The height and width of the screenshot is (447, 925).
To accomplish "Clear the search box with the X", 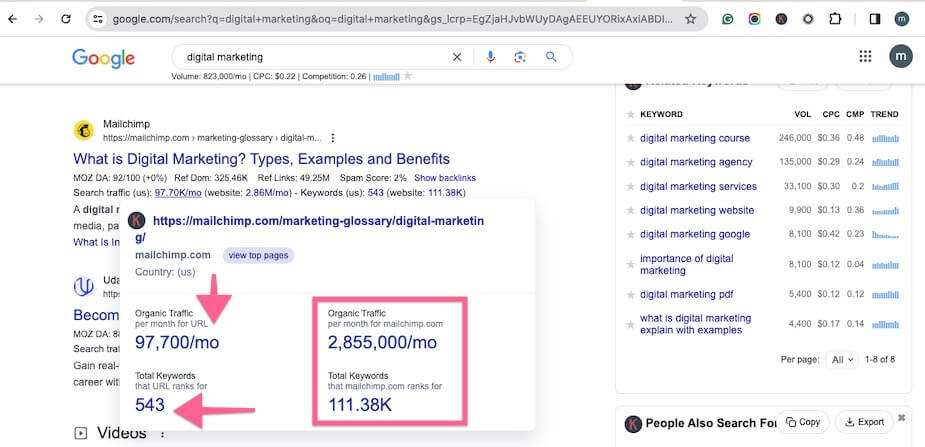I will (x=457, y=57).
